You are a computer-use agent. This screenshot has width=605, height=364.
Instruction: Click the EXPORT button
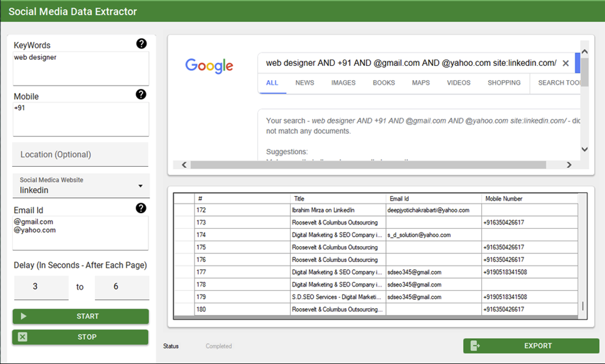(x=531, y=346)
